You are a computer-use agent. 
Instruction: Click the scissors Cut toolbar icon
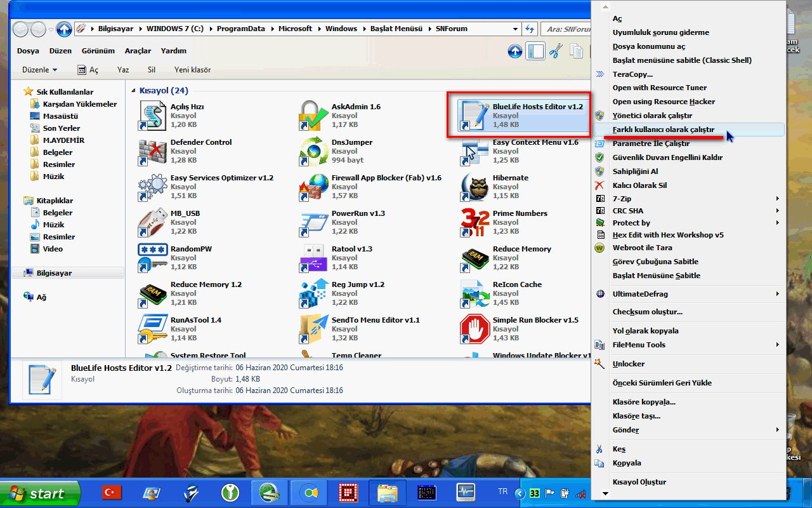(x=556, y=51)
